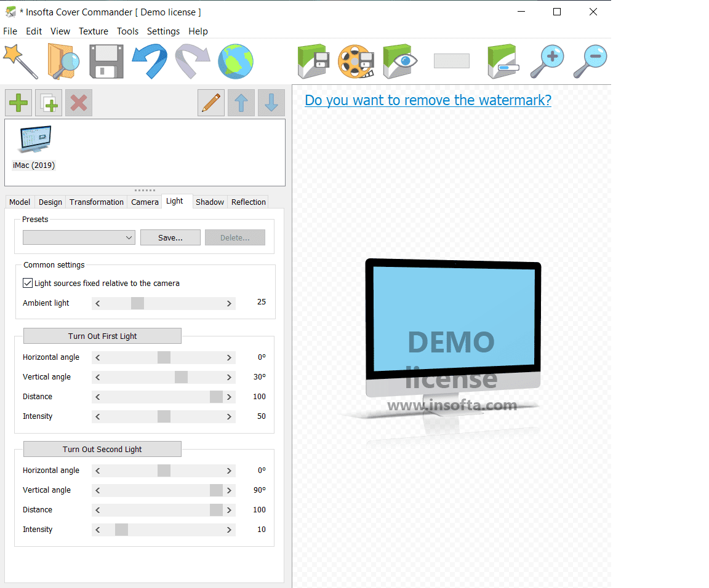The height and width of the screenshot is (588, 709).
Task: Switch to the Camera tab
Action: (145, 202)
